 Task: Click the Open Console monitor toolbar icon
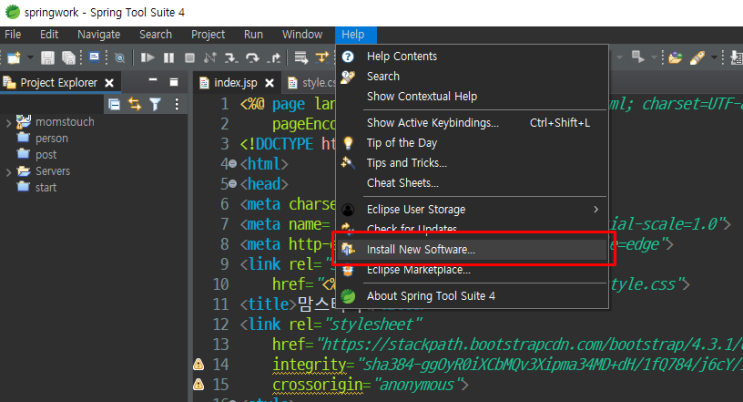(x=94, y=57)
